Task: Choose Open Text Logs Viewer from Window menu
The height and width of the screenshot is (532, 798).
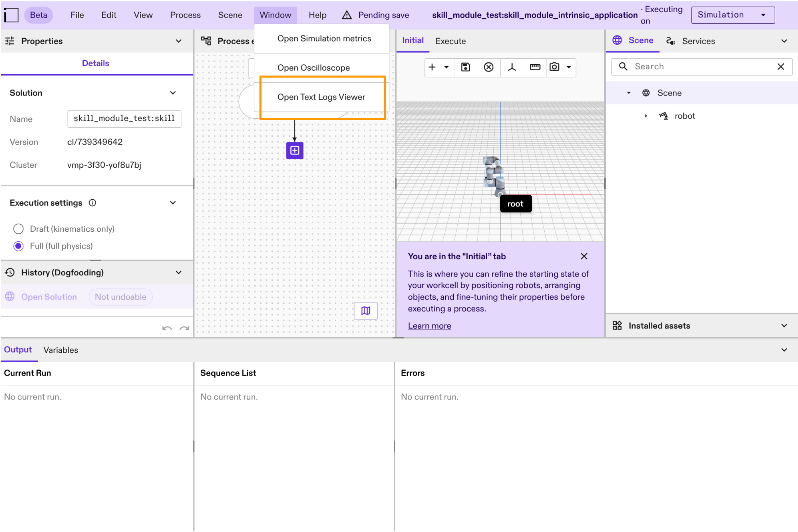Action: (321, 97)
